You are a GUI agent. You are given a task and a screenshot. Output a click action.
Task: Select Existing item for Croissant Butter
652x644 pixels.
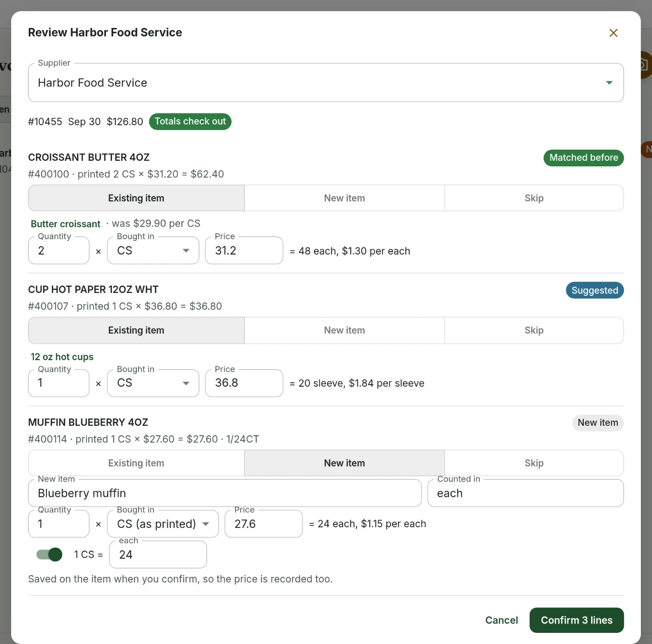pos(136,198)
